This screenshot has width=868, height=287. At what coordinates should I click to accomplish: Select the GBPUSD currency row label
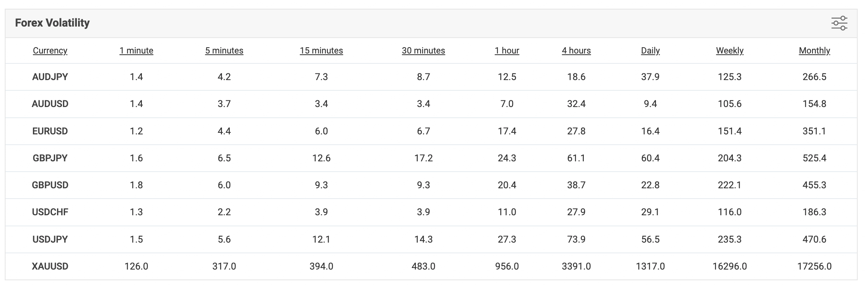pyautogui.click(x=50, y=185)
